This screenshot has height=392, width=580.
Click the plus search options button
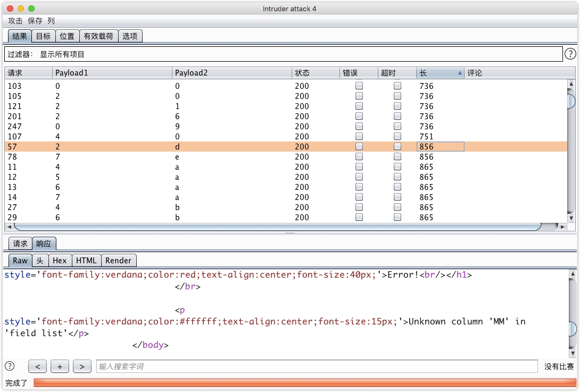(x=60, y=366)
